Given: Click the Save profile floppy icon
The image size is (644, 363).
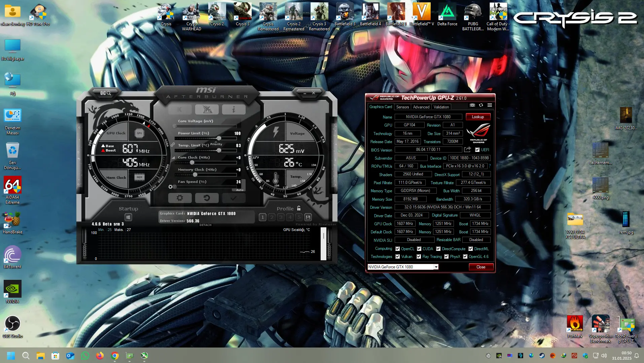Looking at the screenshot, I should (x=308, y=217).
